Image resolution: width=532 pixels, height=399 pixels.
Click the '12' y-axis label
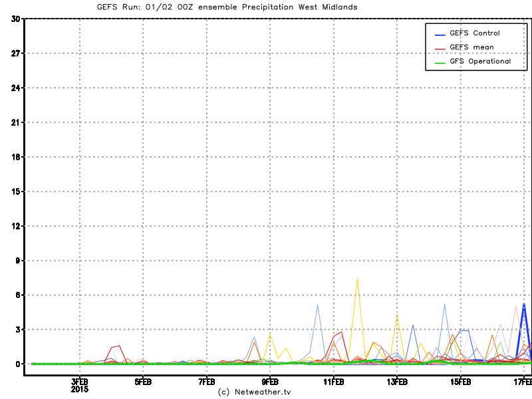click(x=15, y=226)
